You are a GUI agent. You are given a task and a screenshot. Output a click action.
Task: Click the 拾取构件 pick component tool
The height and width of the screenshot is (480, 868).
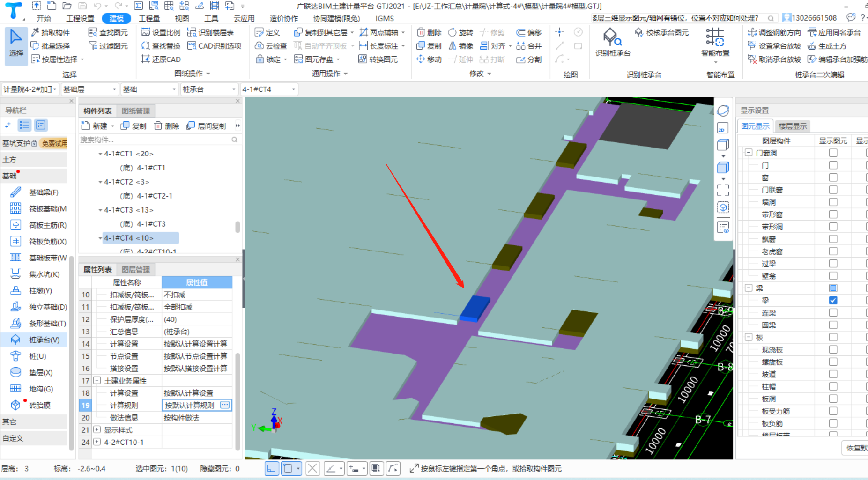[51, 32]
